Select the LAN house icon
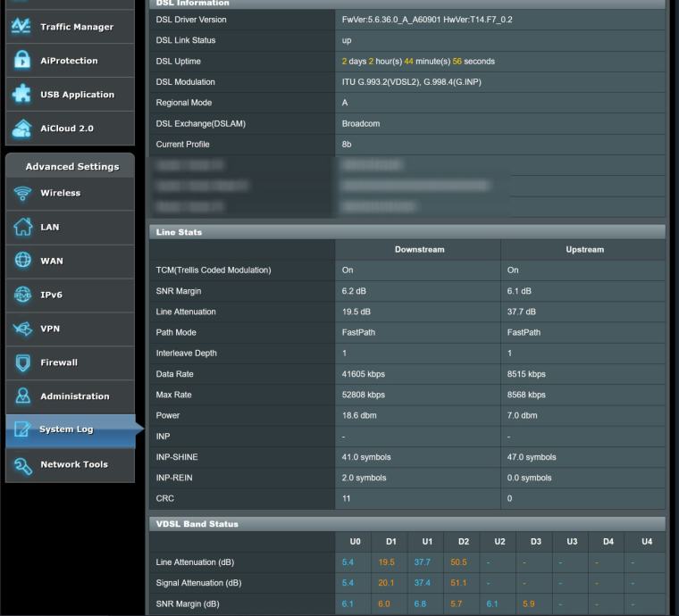679x616 pixels. [21, 228]
